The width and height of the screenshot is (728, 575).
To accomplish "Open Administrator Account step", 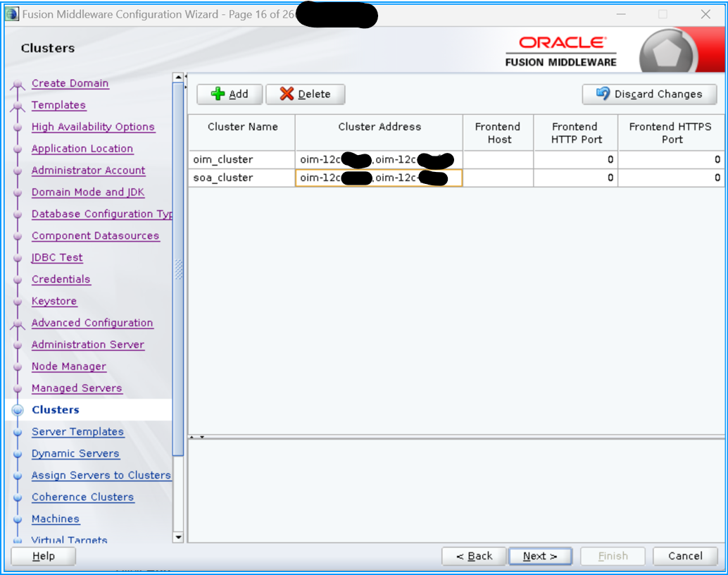I will tap(88, 171).
